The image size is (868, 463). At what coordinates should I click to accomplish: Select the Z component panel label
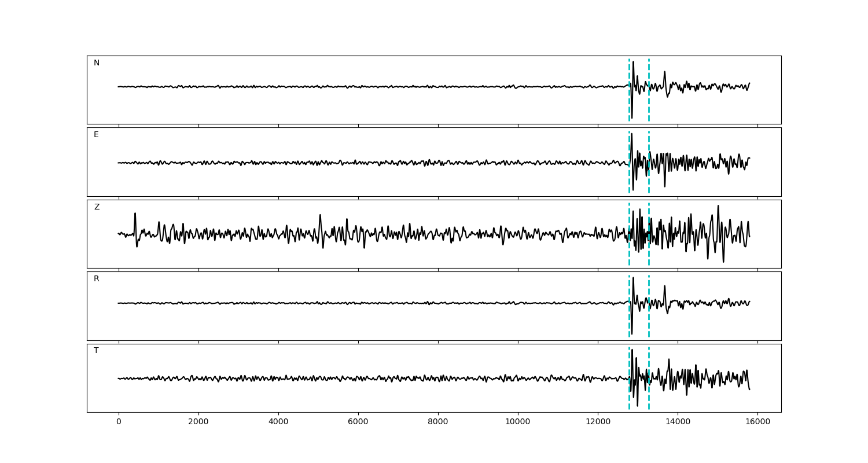[97, 207]
